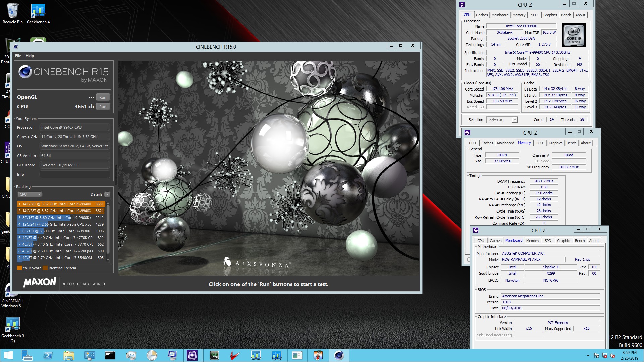Open the Cinebench File menu
The height and width of the screenshot is (362, 644).
pos(18,56)
